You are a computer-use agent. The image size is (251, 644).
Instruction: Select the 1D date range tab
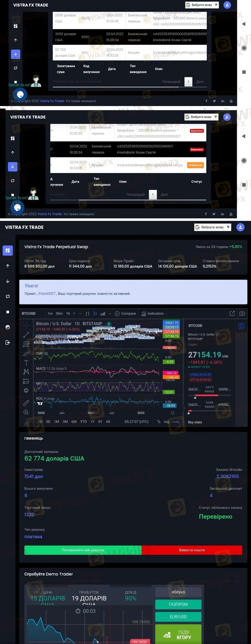[x=40, y=421]
